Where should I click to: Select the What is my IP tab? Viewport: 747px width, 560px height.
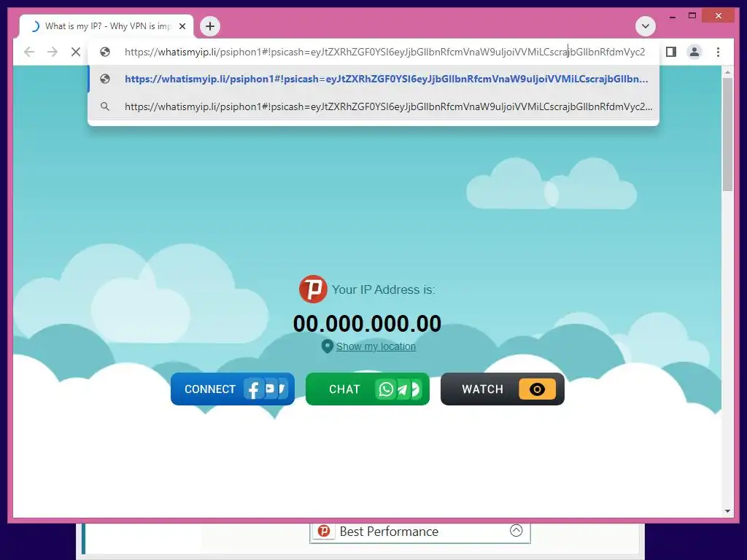click(x=107, y=26)
